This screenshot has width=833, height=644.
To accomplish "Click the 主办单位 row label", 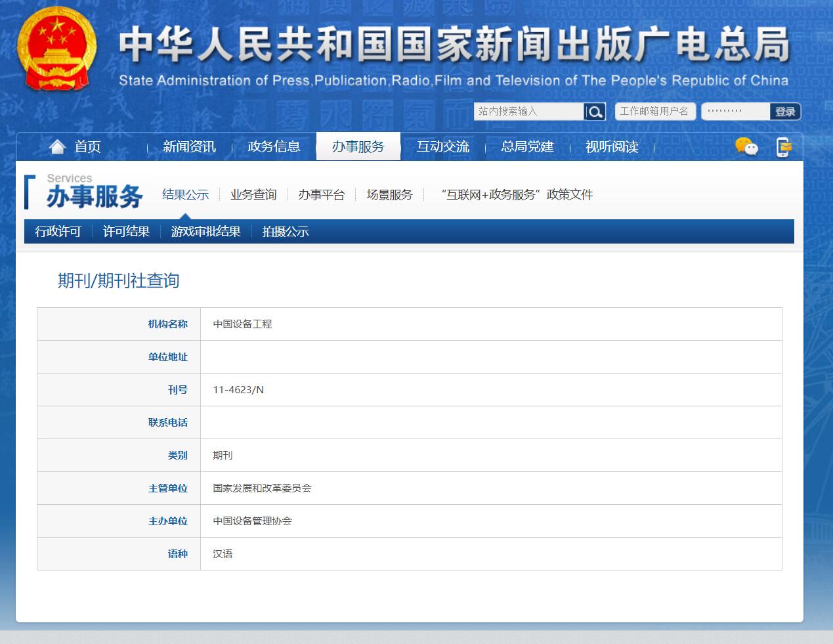I will tap(168, 521).
